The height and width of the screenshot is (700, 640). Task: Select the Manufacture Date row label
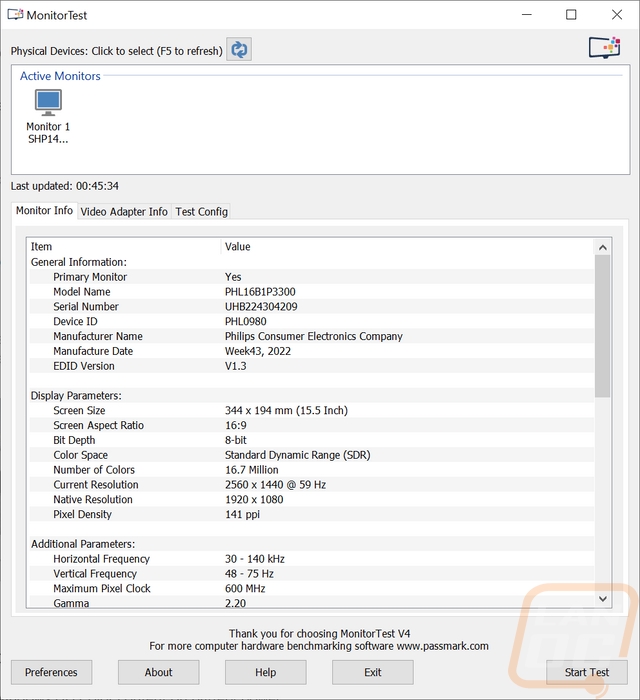(93, 351)
